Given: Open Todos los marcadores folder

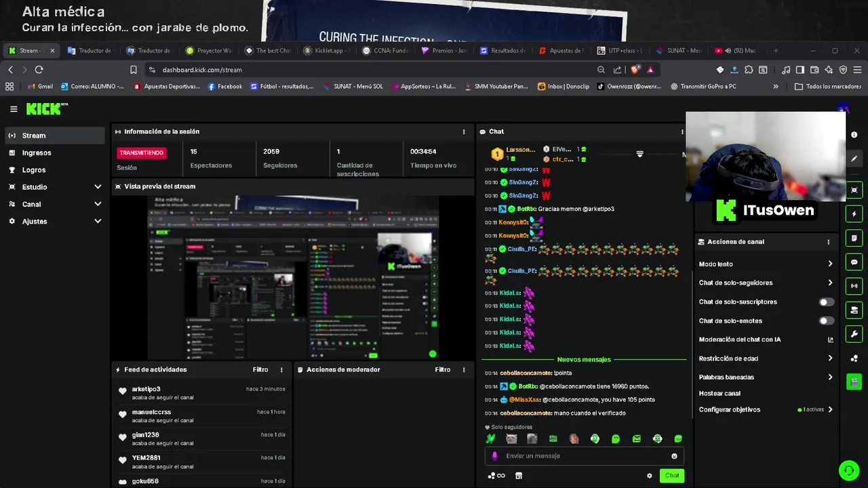Looking at the screenshot, I should click(x=828, y=86).
